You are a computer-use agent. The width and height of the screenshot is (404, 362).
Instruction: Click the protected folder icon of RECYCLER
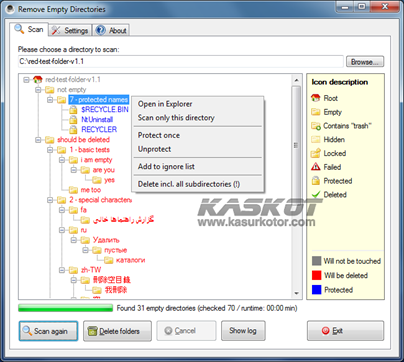coord(73,130)
